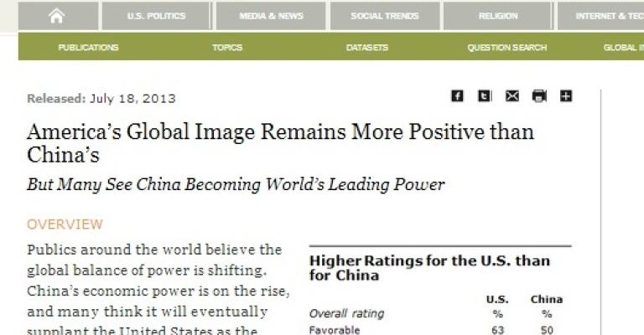Go to Question Search
This screenshot has width=644, height=335.
[x=506, y=48]
